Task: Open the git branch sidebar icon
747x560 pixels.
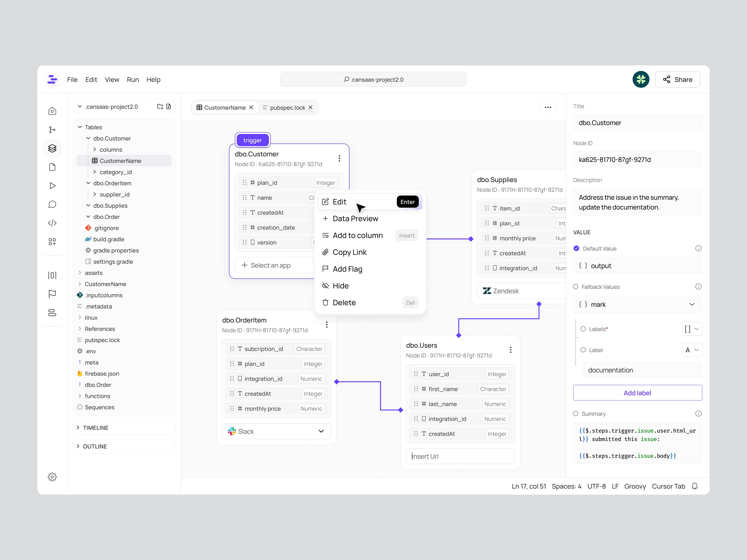Action: pyautogui.click(x=52, y=130)
